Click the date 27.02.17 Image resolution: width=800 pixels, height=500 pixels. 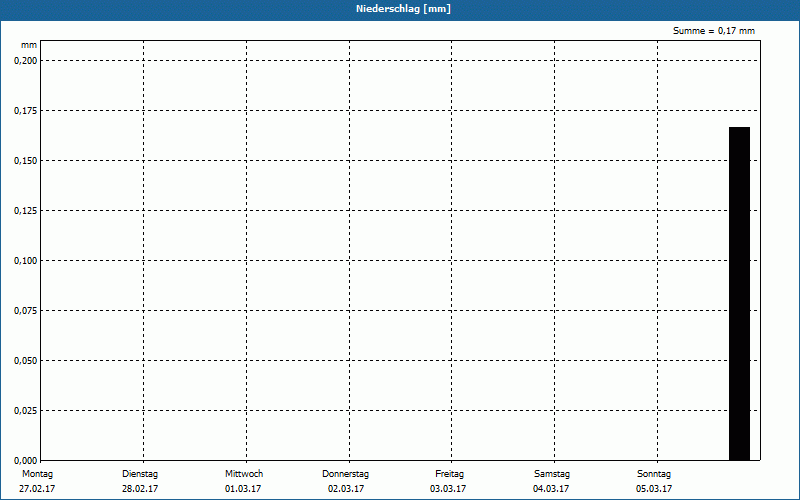(x=37, y=489)
